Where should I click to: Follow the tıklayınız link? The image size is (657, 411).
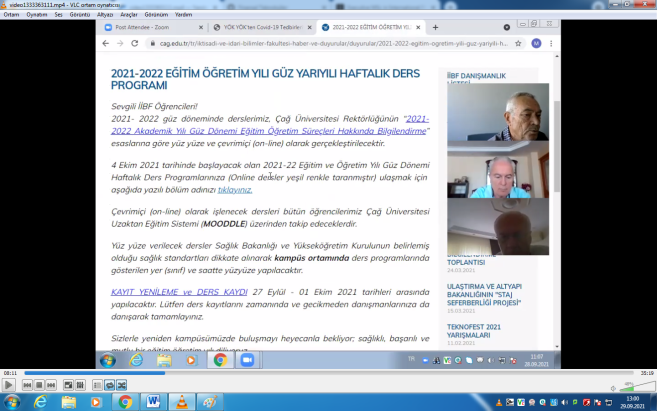coord(235,190)
